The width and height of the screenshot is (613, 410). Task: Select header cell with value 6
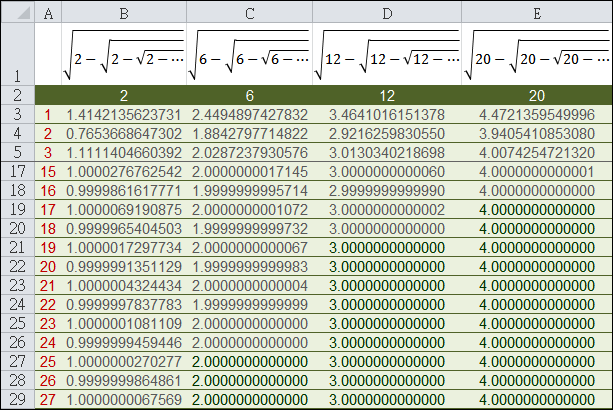click(249, 95)
